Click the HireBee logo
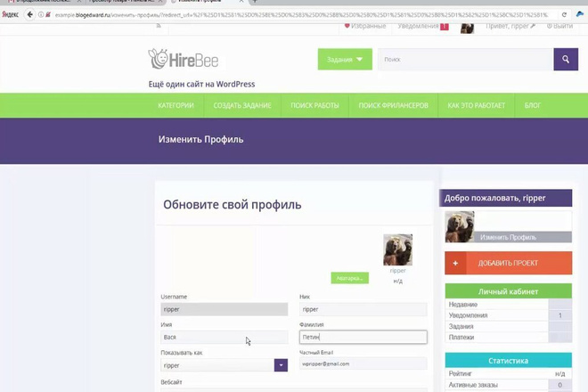This screenshot has height=392, width=588. pos(183,59)
